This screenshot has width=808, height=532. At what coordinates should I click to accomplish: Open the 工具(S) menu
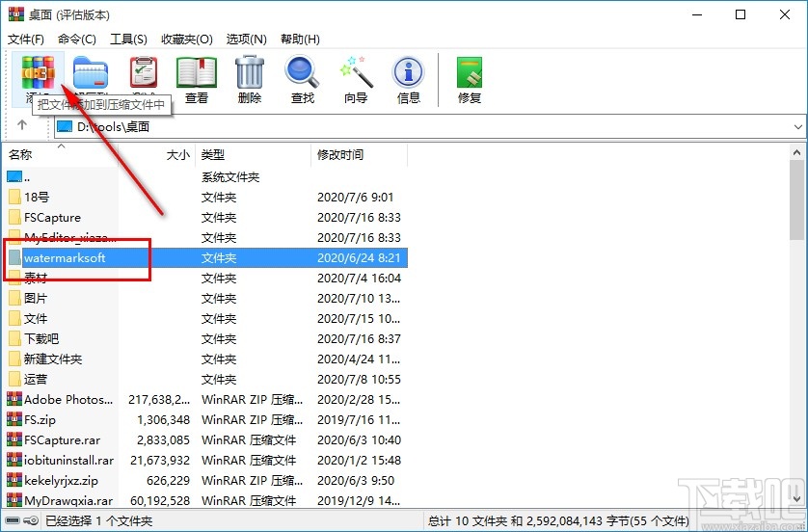point(129,40)
